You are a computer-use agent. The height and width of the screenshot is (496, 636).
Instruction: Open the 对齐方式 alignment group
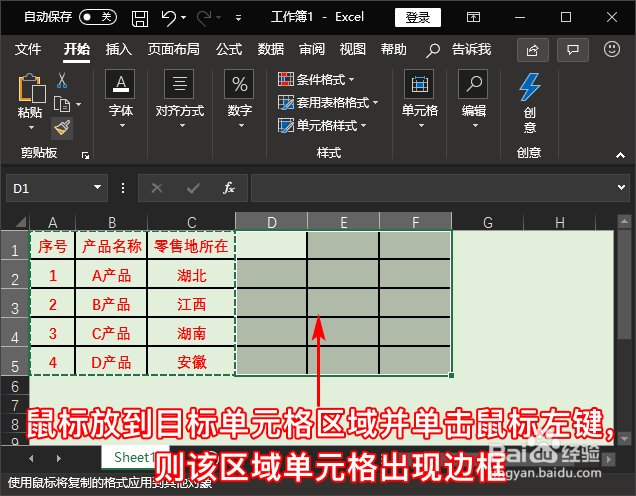tap(180, 99)
